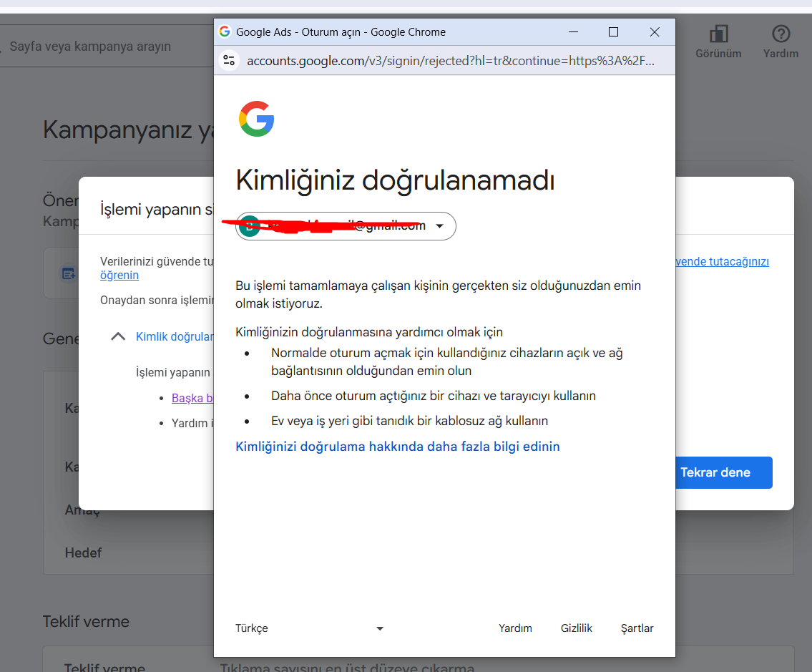Open the 'öğrenin' link in background dialog
Image resolution: width=812 pixels, height=672 pixels.
119,275
